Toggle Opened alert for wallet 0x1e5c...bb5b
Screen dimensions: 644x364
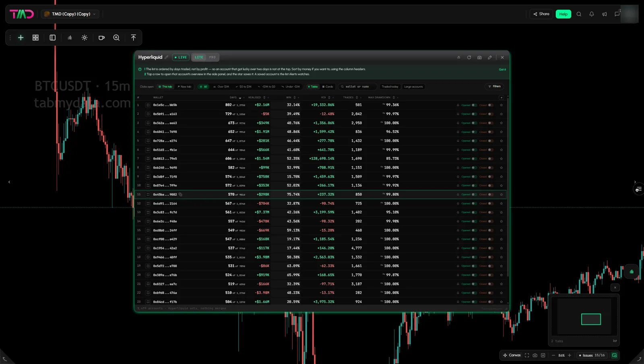[474, 105]
